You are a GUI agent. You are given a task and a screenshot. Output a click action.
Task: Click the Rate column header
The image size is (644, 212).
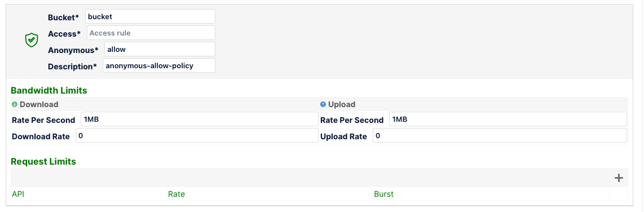pyautogui.click(x=177, y=194)
